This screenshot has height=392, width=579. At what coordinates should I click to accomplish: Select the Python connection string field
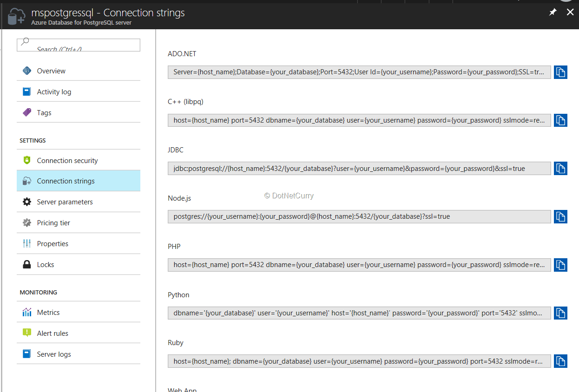(x=359, y=313)
